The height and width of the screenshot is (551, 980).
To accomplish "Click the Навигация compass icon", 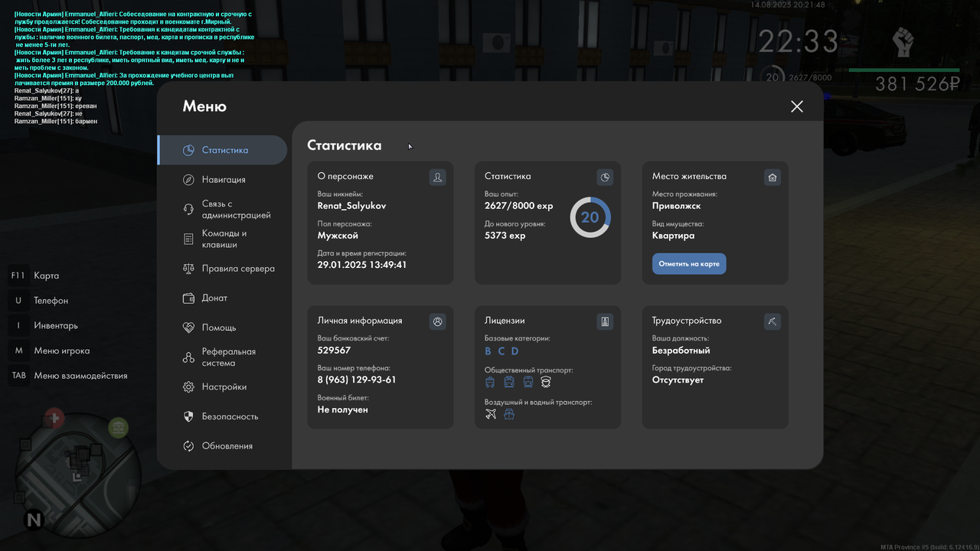I will [188, 179].
